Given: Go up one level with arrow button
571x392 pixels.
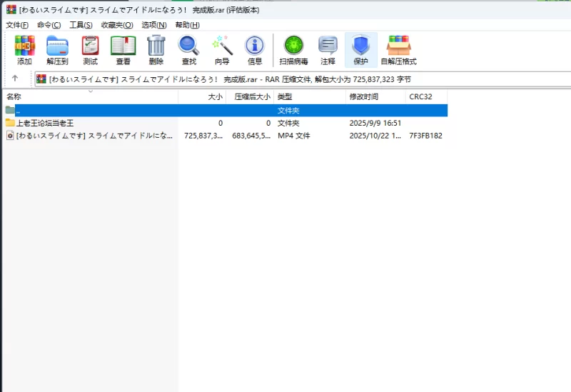Looking at the screenshot, I should pos(15,79).
